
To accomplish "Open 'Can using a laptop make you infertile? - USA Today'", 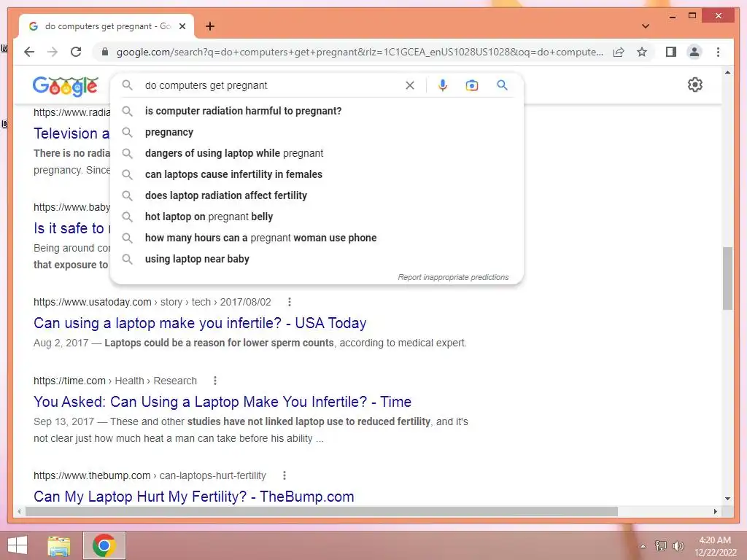I will click(200, 323).
